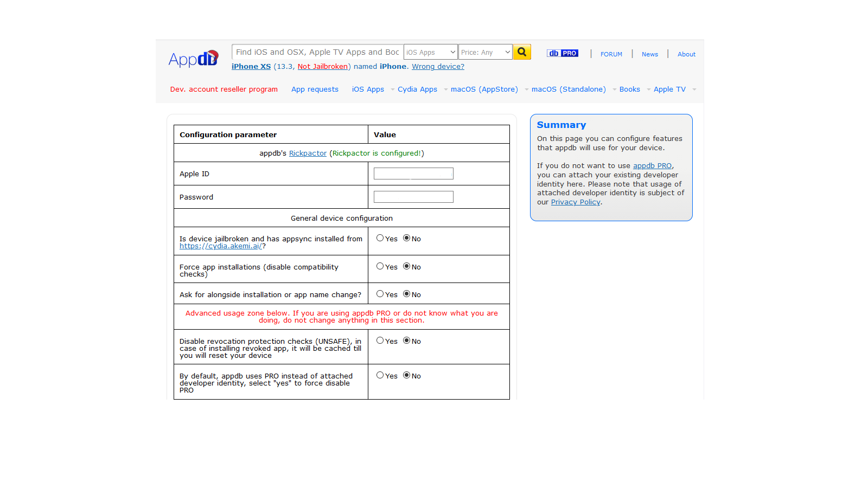Open the About link

[x=686, y=54]
